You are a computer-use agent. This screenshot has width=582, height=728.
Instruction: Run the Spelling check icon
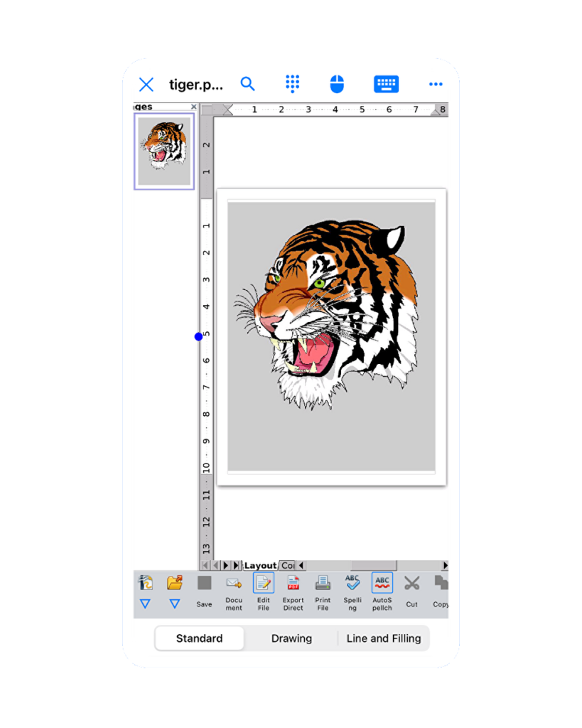[x=352, y=584]
